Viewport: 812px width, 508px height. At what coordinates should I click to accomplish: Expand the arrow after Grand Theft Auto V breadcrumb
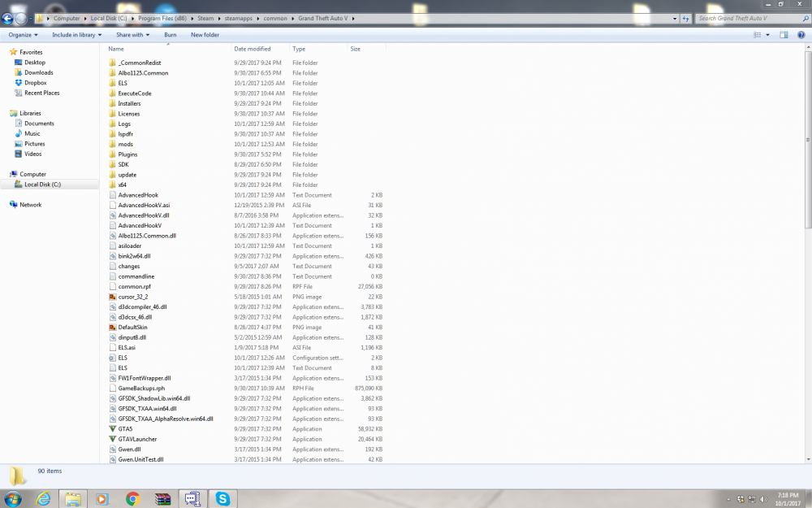click(x=353, y=18)
